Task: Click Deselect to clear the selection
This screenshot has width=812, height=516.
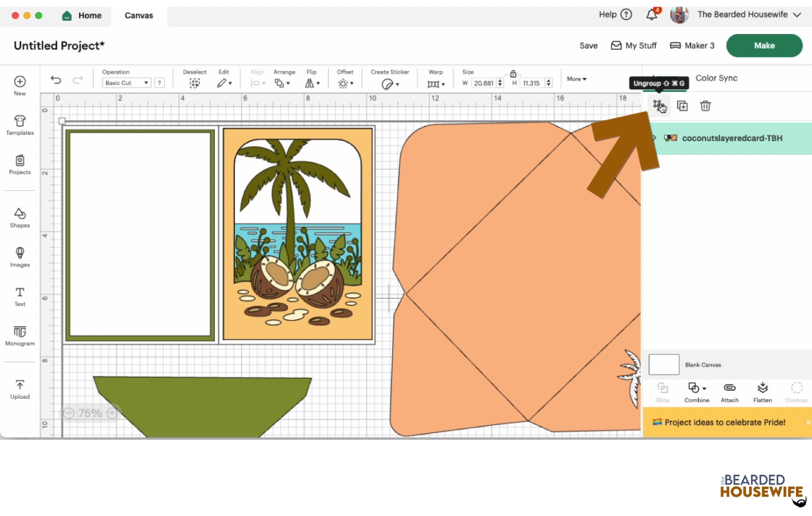Action: click(x=194, y=79)
